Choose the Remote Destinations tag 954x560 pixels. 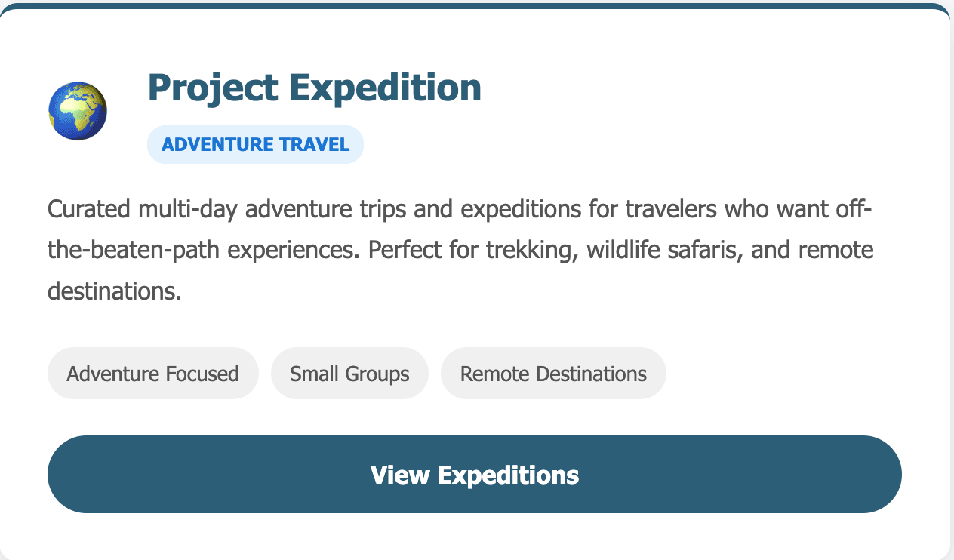(x=553, y=374)
